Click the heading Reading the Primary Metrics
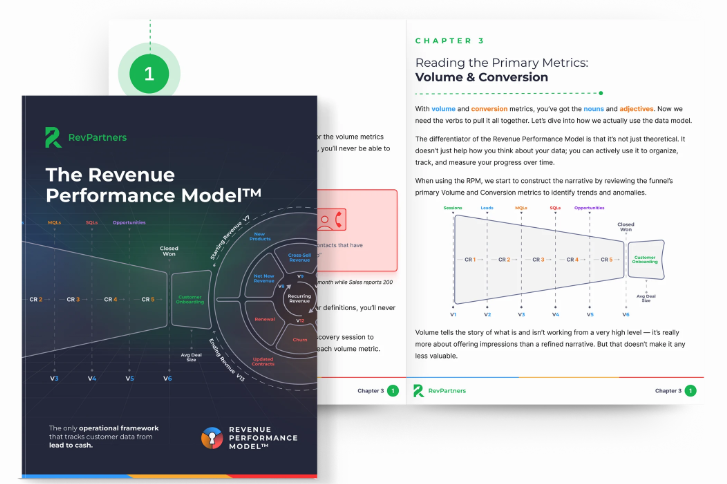 (x=502, y=63)
